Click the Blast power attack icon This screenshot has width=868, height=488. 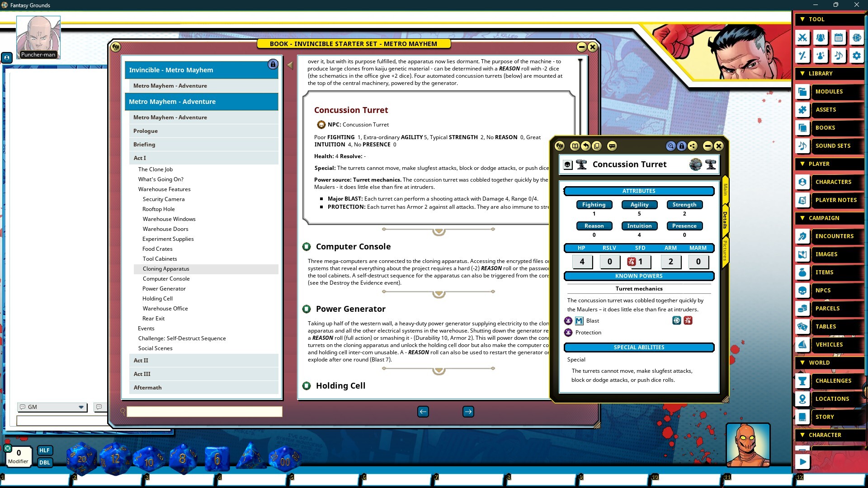[x=676, y=321]
